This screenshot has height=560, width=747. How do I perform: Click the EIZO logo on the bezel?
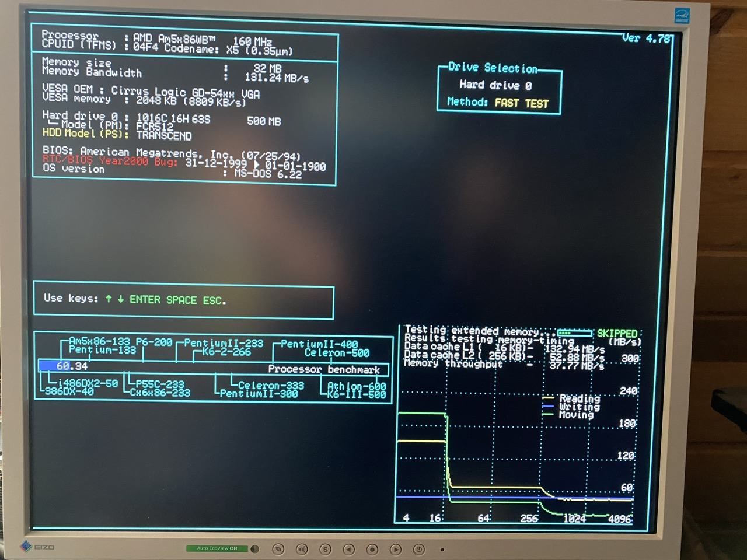(x=37, y=547)
